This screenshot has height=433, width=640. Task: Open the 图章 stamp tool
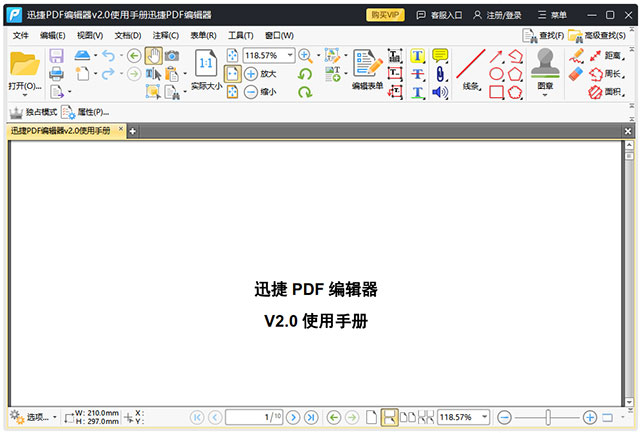point(545,69)
